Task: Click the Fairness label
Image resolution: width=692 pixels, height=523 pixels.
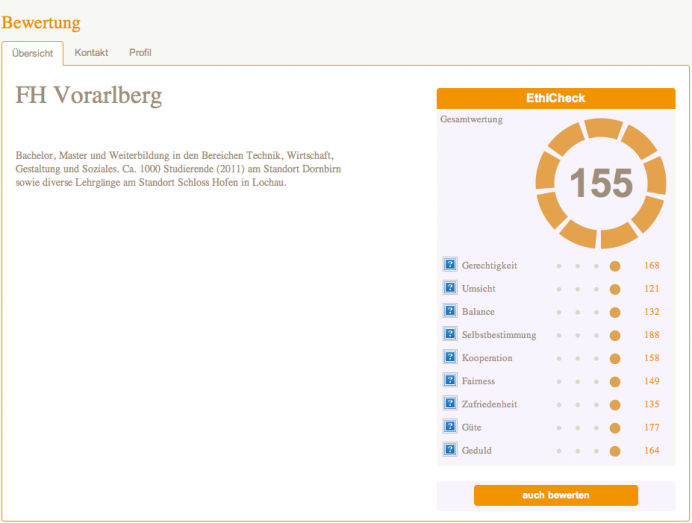Action: [478, 381]
